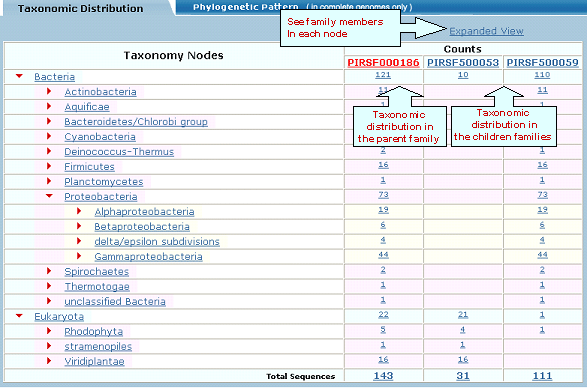Viewport: 588px width, 389px height.
Task: Expand the Cyanobacteria node arrow
Action: [x=49, y=136]
